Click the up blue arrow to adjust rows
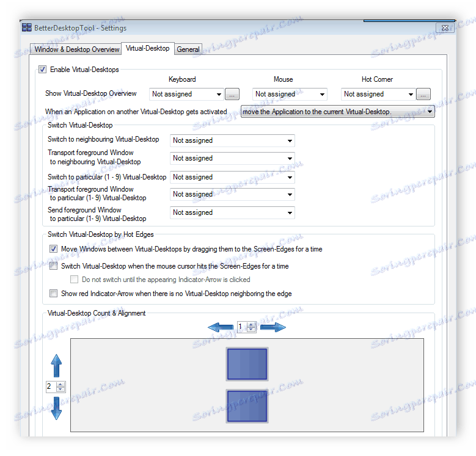 pyautogui.click(x=56, y=365)
